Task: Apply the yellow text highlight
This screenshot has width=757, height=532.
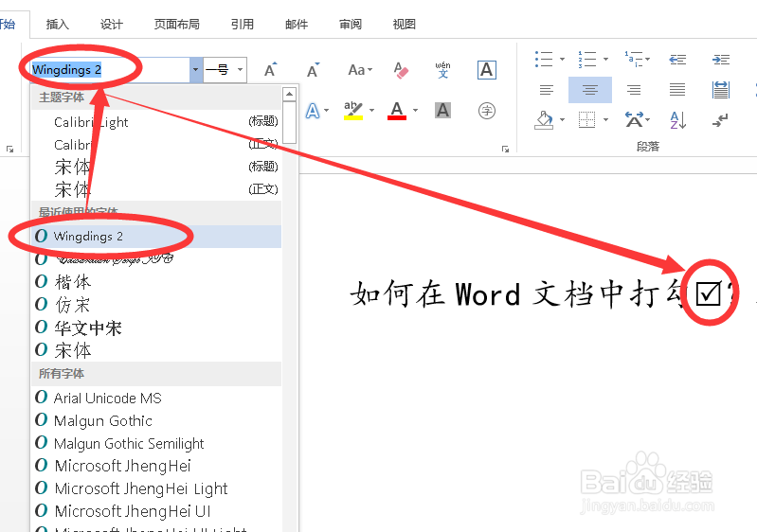Action: coord(352,111)
